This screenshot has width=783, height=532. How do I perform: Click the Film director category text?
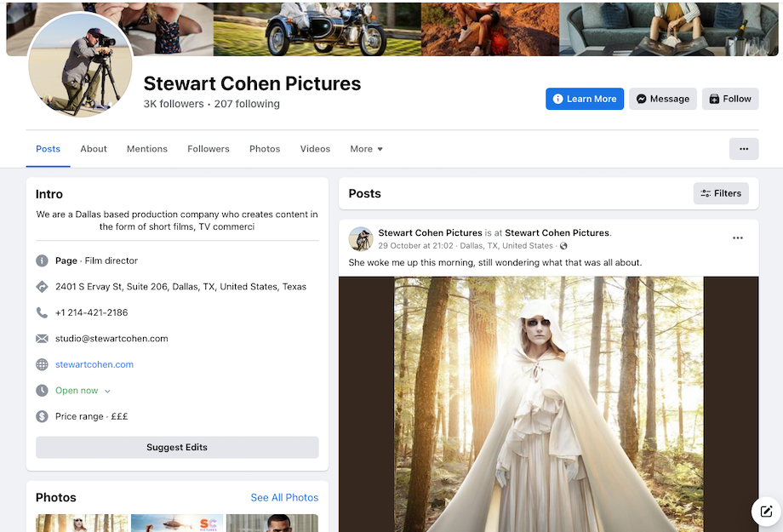111,260
